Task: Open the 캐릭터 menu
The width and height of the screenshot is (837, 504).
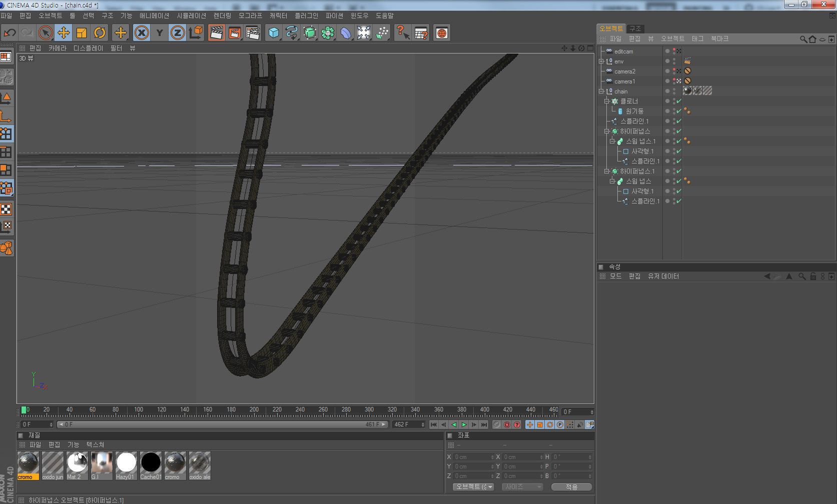Action: pyautogui.click(x=278, y=15)
